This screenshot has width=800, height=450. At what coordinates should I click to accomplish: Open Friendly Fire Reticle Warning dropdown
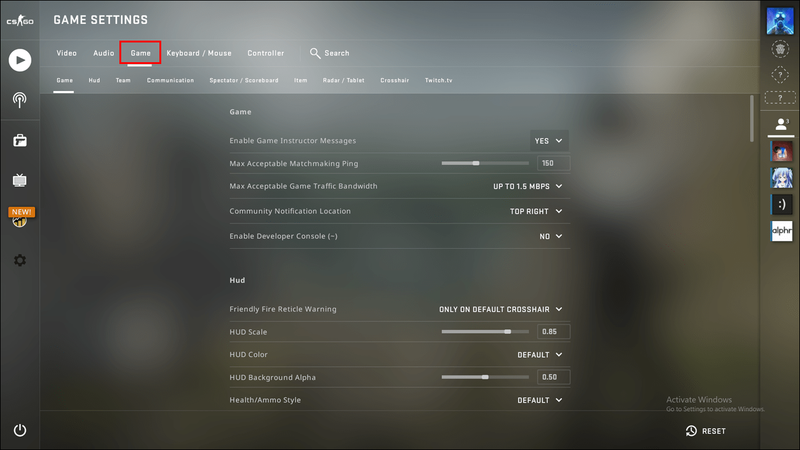pyautogui.click(x=501, y=309)
